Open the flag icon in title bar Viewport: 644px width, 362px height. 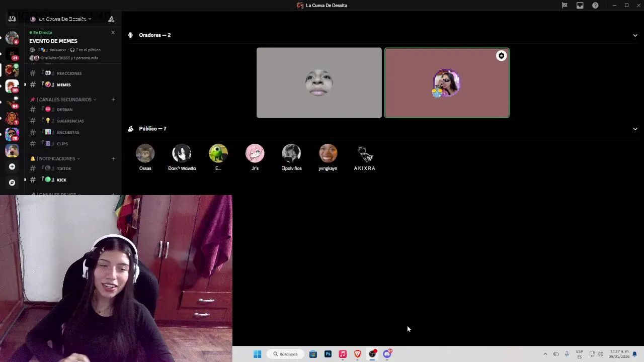pyautogui.click(x=565, y=6)
